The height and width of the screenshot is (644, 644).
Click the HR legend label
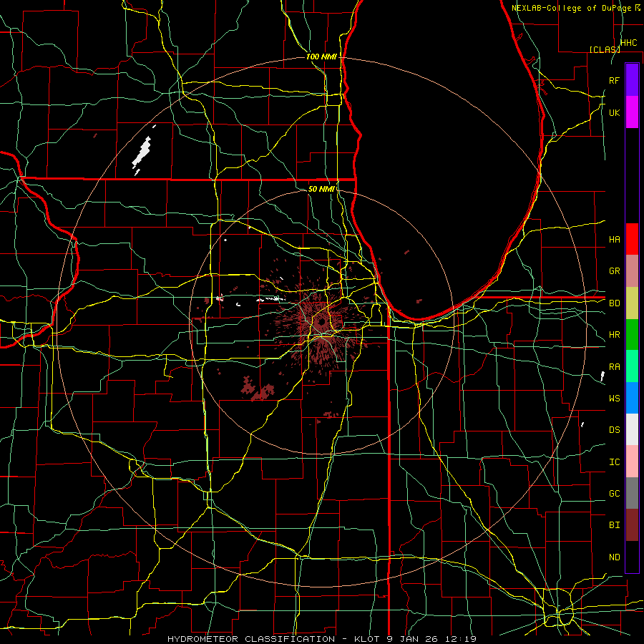pos(614,335)
